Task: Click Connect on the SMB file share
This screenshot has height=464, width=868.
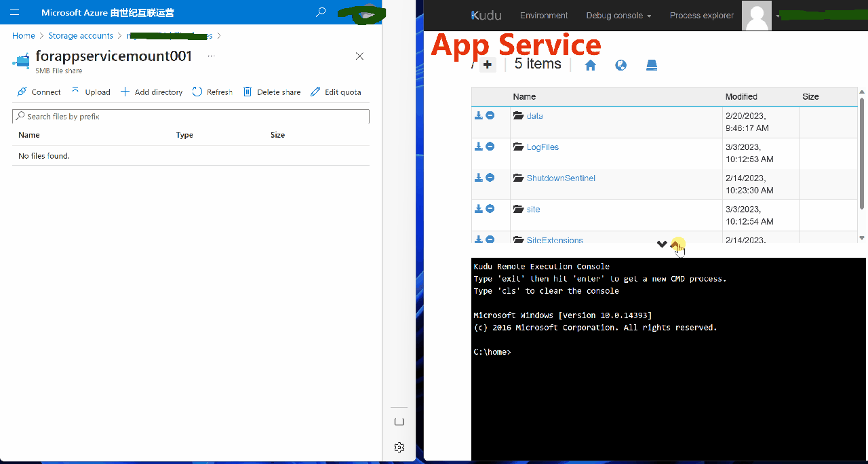Action: [39, 92]
